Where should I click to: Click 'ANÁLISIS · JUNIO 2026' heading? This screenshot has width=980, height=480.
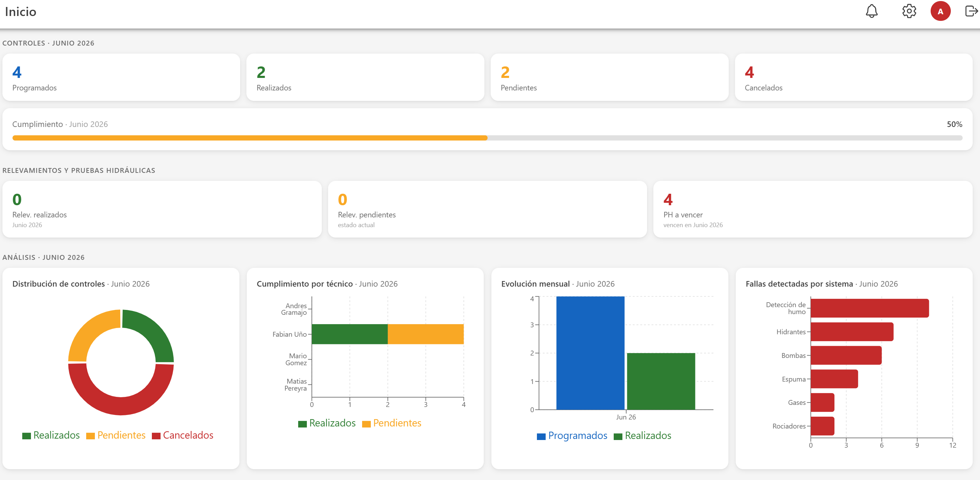pos(43,257)
